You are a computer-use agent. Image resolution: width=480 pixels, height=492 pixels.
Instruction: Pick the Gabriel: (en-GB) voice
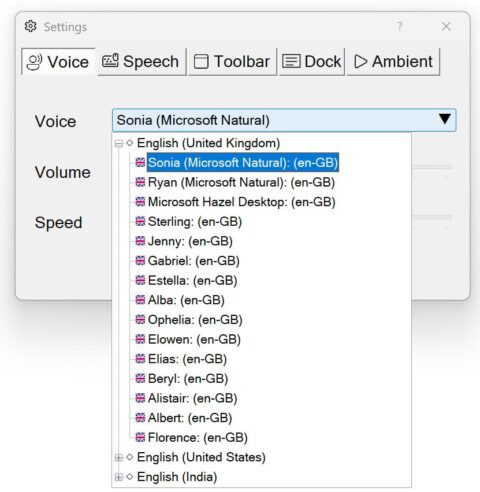click(194, 261)
